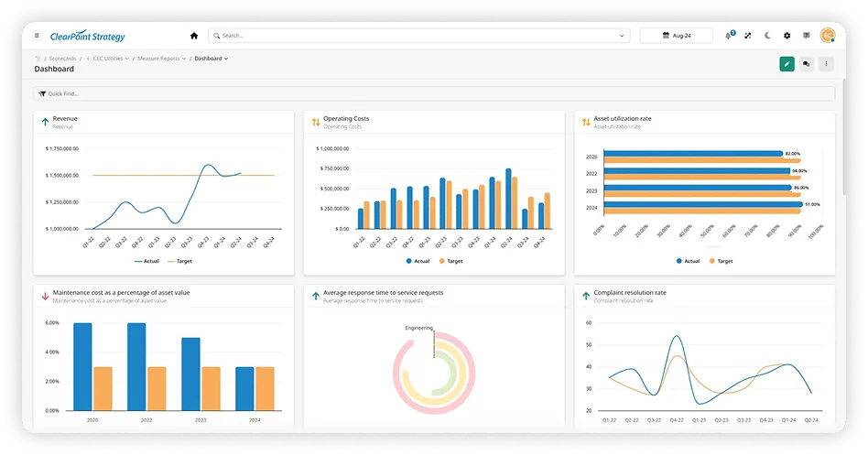
Task: Open Maintenance cost as a percentage title
Action: pyautogui.click(x=121, y=293)
